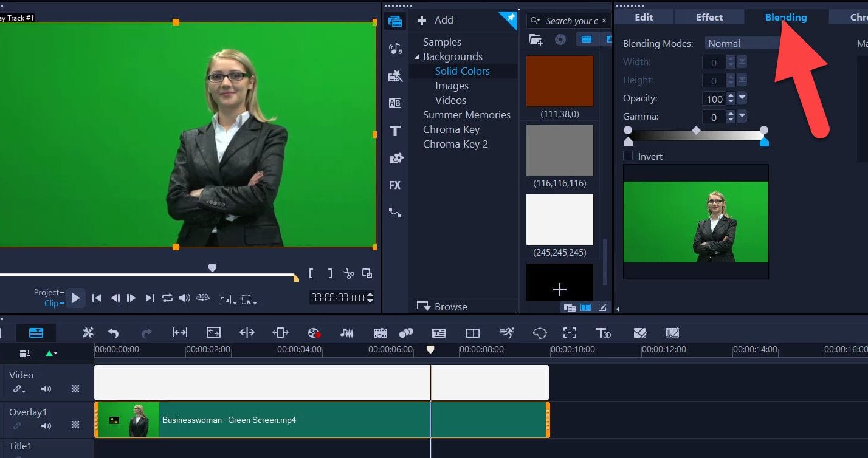Mute the Overlay1 track audio
Image resolution: width=868 pixels, height=458 pixels.
click(47, 426)
